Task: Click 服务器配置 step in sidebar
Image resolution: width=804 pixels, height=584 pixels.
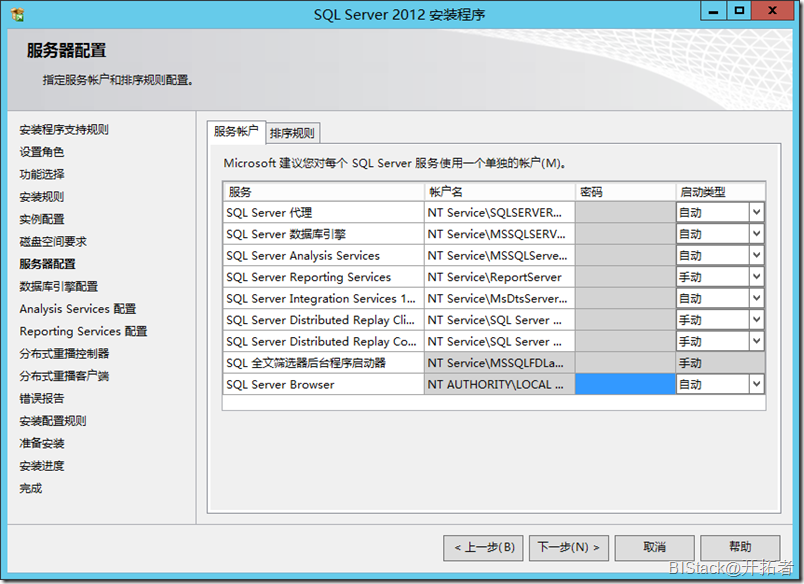Action: click(x=47, y=264)
